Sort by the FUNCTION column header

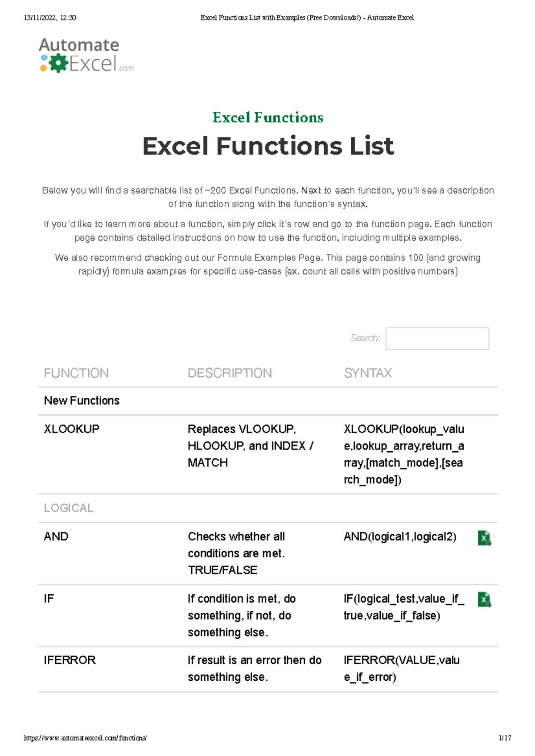click(76, 373)
